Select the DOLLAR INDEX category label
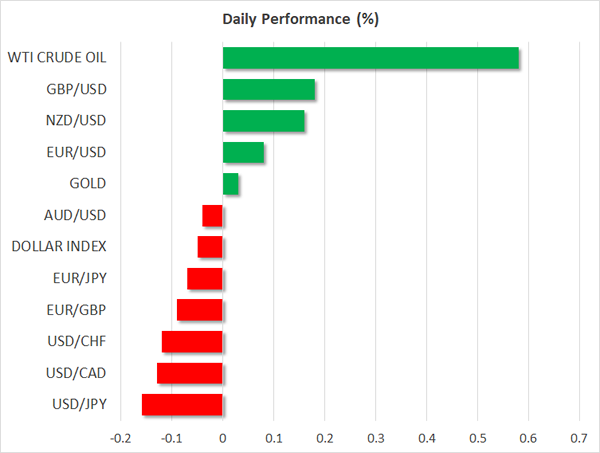600x453 pixels. click(58, 247)
